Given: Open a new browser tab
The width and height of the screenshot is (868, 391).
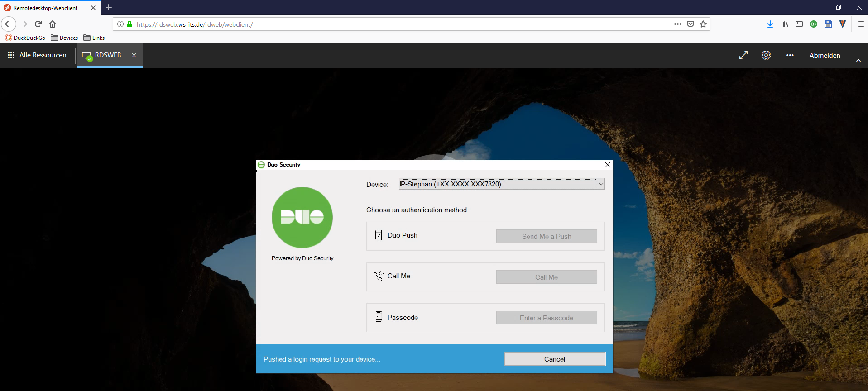Looking at the screenshot, I should pos(109,7).
